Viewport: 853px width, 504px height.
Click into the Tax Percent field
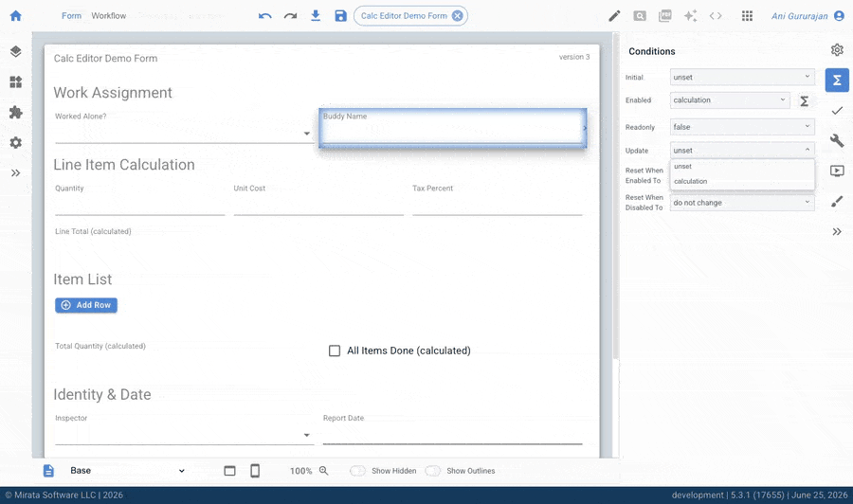click(x=498, y=206)
